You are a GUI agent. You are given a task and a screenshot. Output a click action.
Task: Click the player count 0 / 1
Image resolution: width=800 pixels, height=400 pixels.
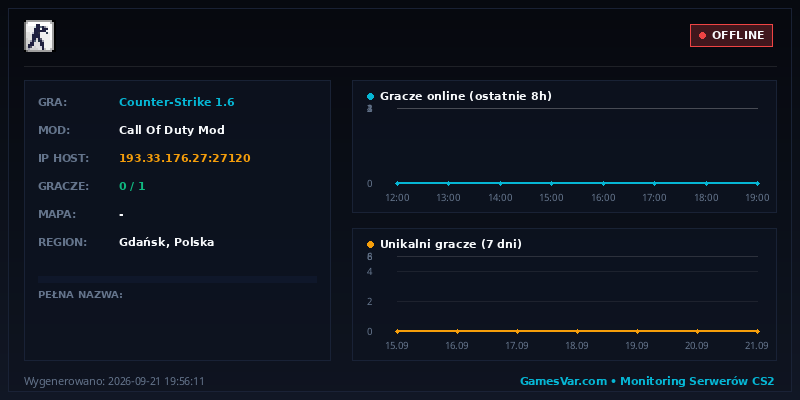point(132,186)
